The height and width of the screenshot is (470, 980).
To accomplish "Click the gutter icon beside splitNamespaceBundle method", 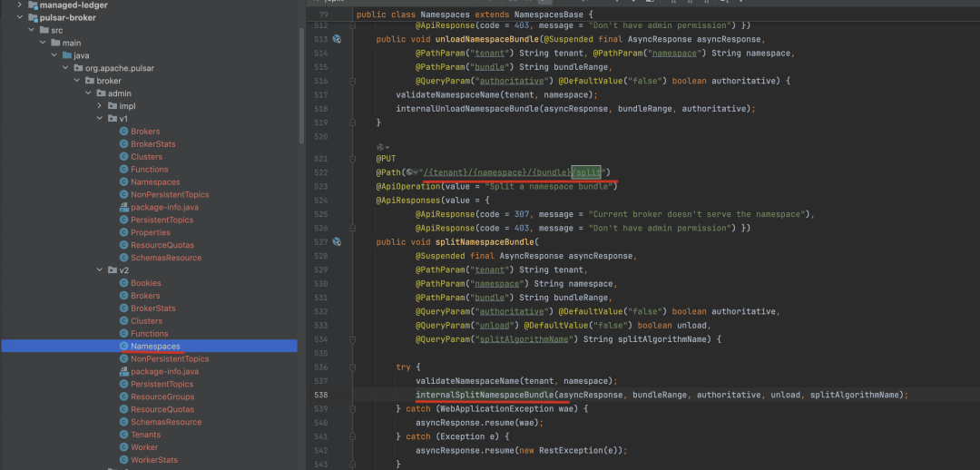I will pos(337,241).
